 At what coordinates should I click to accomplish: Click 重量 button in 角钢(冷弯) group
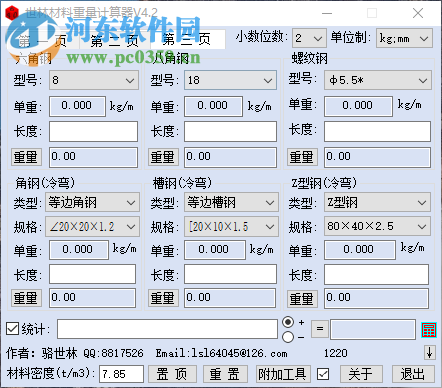click(26, 298)
